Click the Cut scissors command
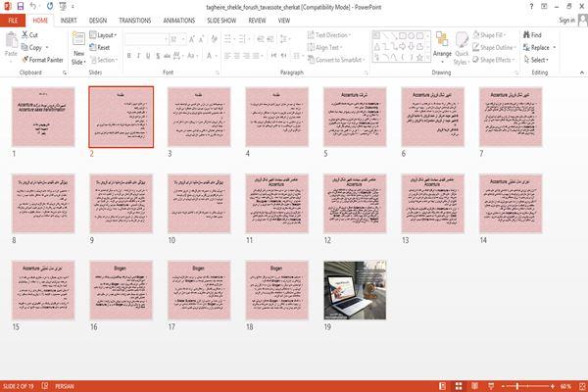The width and height of the screenshot is (588, 392). (x=29, y=35)
